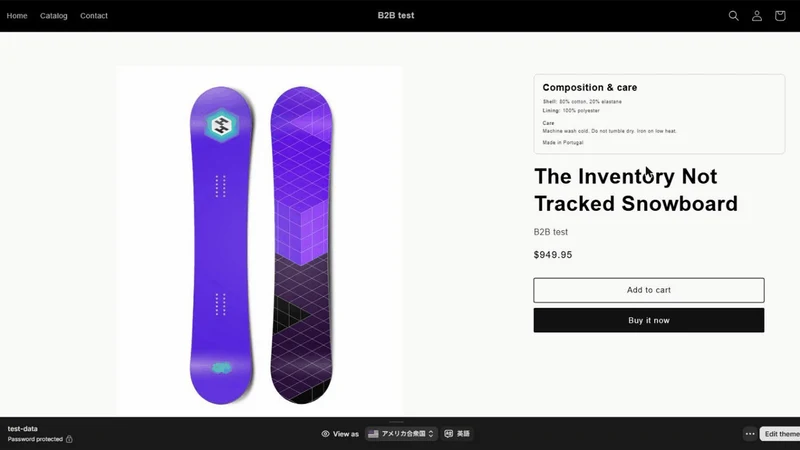Open the shopping cart bag icon
This screenshot has width=800, height=450.
pyautogui.click(x=780, y=16)
